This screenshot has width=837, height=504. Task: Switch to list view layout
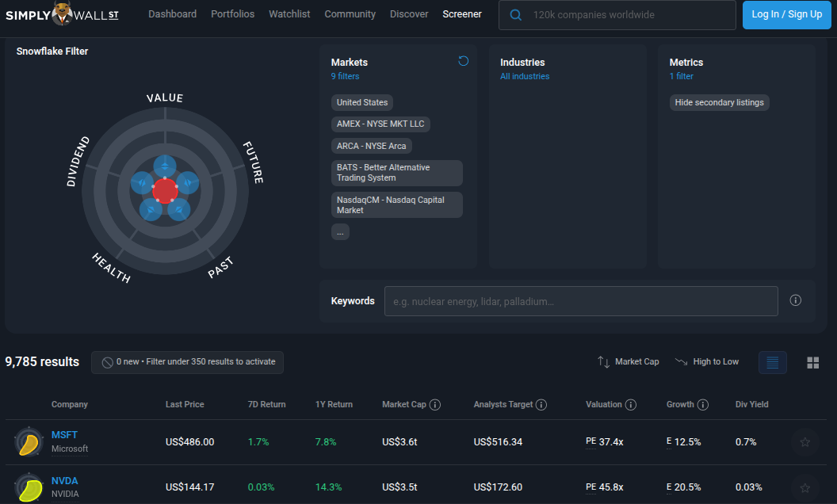[x=773, y=362]
